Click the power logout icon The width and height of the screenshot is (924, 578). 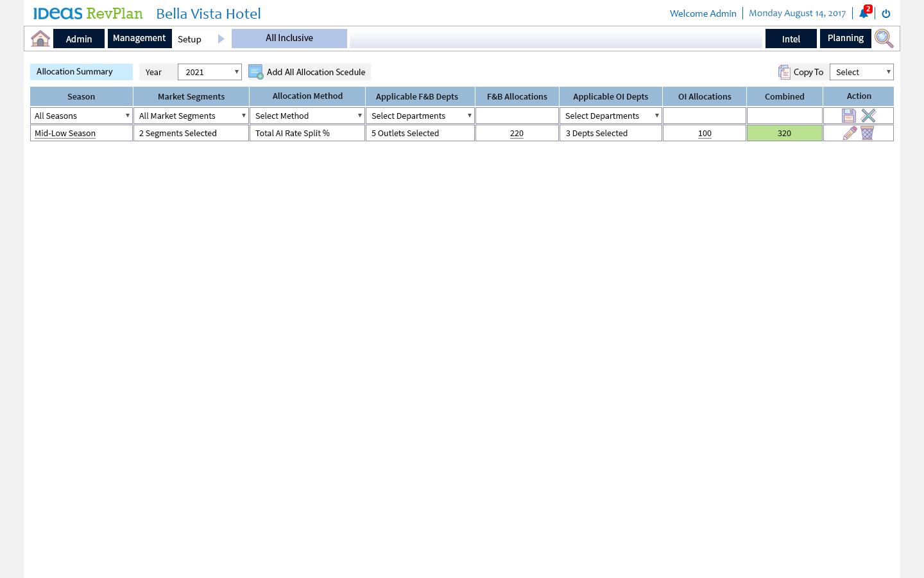[886, 13]
